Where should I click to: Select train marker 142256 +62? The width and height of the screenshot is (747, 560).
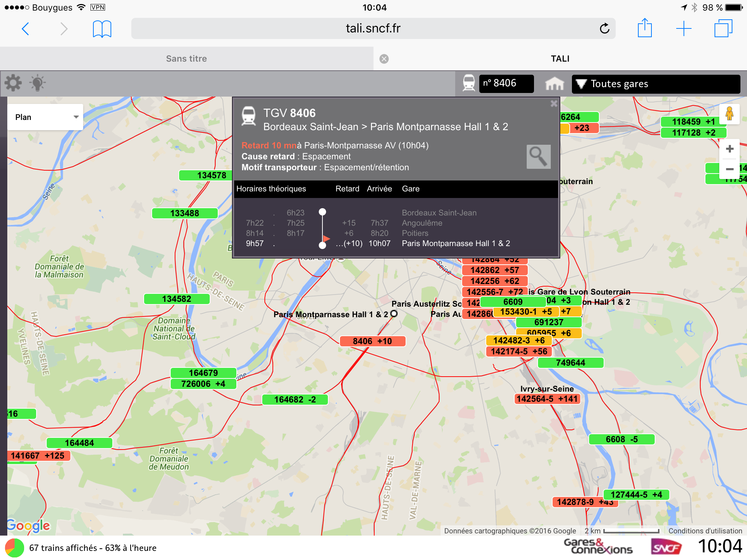coord(495,281)
